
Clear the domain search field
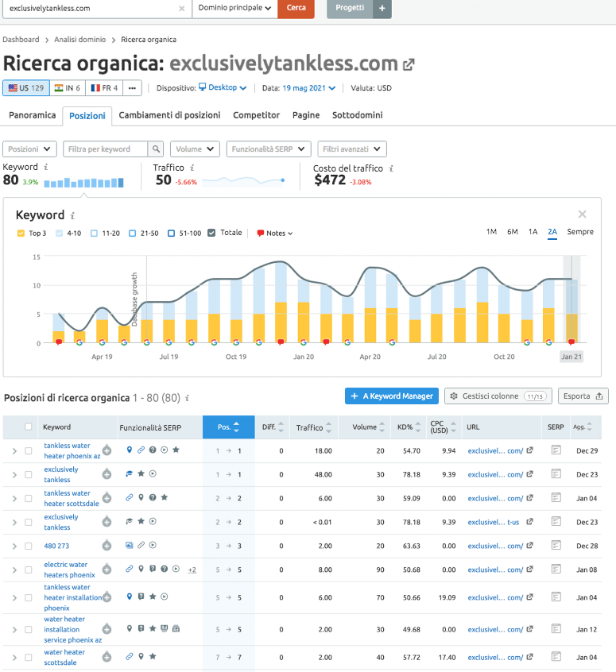(182, 9)
